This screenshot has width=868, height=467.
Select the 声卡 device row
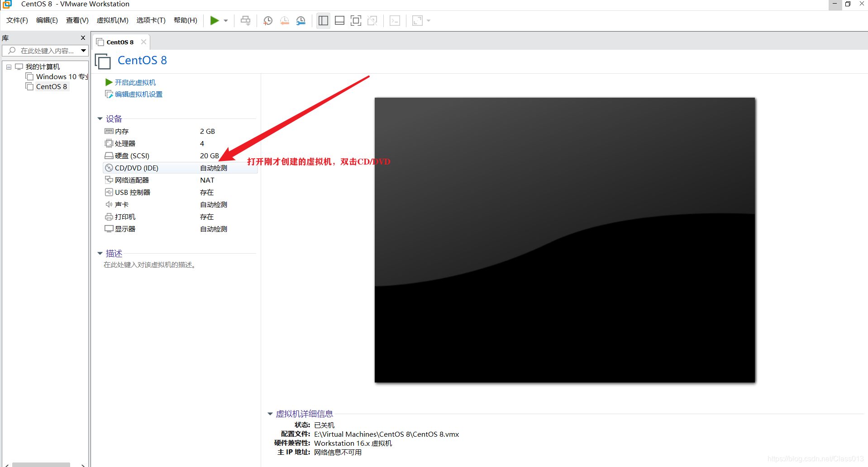181,204
